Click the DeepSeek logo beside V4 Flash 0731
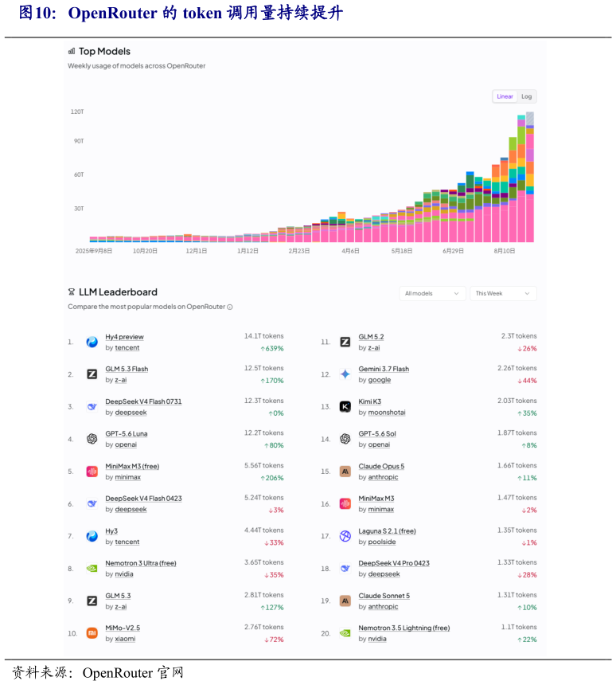The height and width of the screenshot is (685, 616). pyautogui.click(x=92, y=407)
